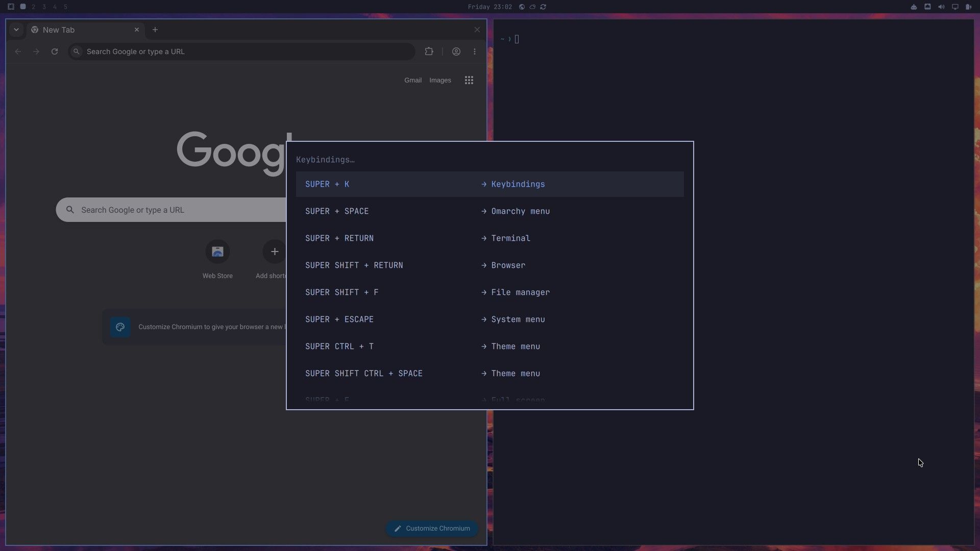Switch to workspace 5 in the top bar

pyautogui.click(x=66, y=7)
